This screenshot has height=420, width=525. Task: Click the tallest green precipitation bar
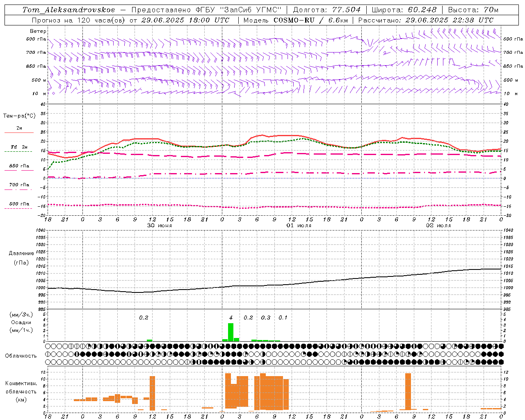pos(231,332)
